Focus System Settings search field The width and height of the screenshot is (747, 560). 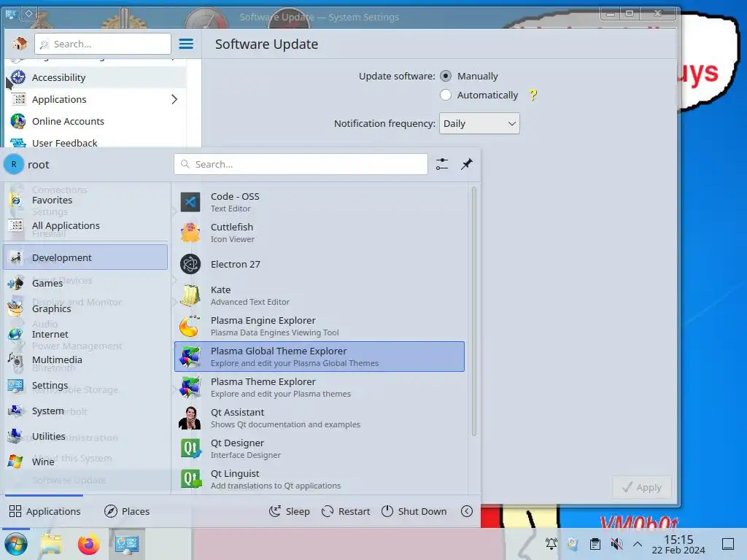click(x=102, y=44)
